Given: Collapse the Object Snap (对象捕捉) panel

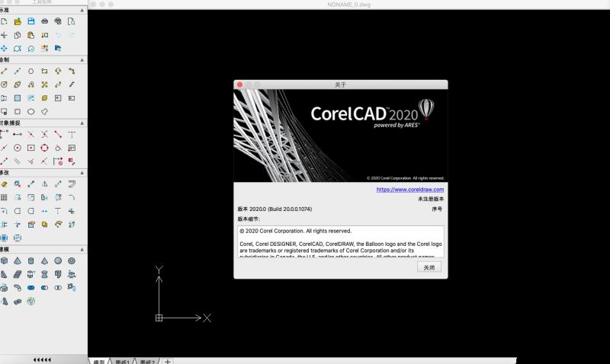Looking at the screenshot, I should (x=82, y=123).
